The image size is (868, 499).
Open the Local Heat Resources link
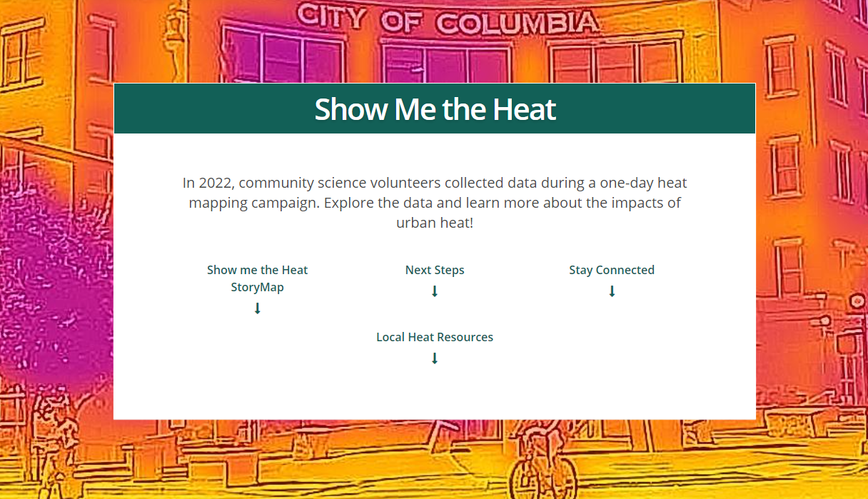[x=435, y=337]
